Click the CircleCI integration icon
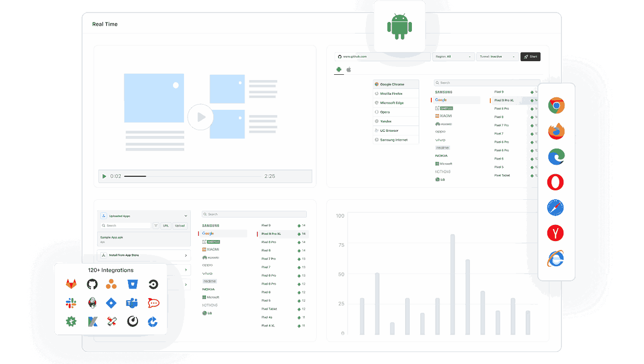The image size is (644, 364). (153, 284)
